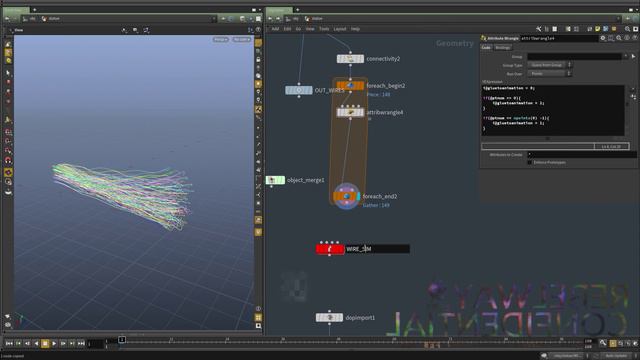This screenshot has height=360, width=640.
Task: Open the No cam dropdown in viewport
Action: coord(241,40)
